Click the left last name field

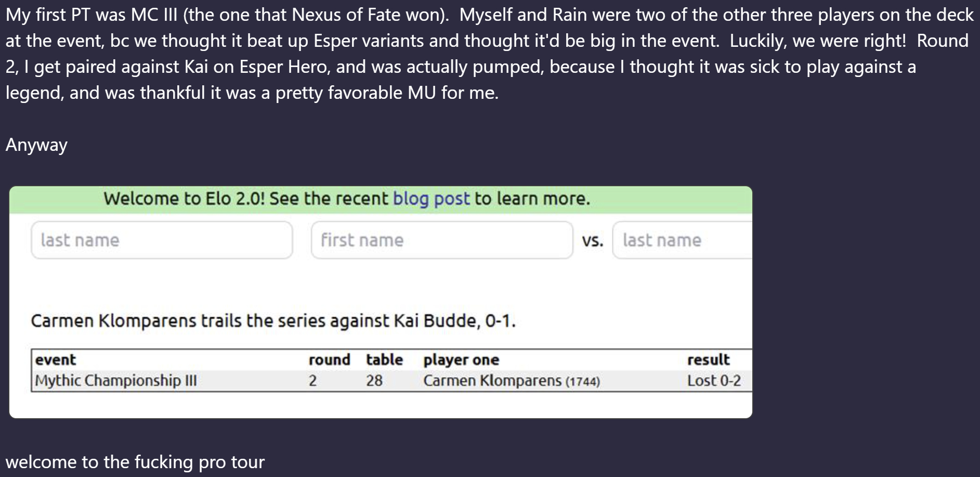pyautogui.click(x=162, y=240)
